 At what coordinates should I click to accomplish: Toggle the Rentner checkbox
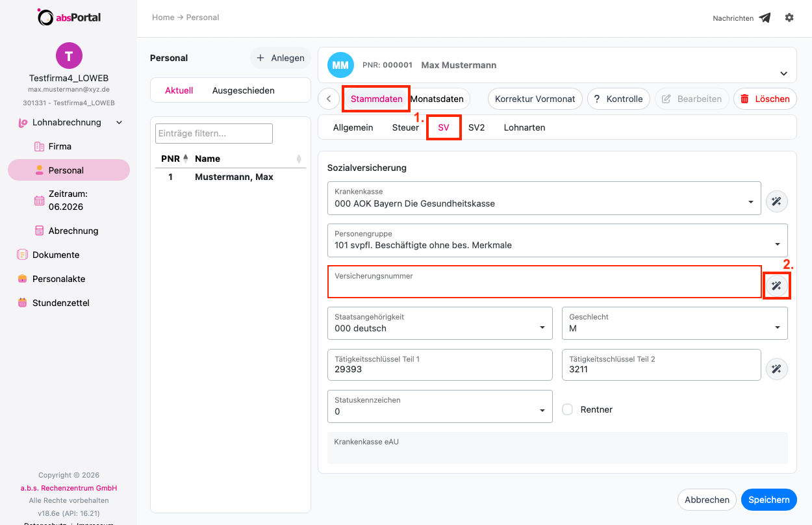(x=567, y=409)
